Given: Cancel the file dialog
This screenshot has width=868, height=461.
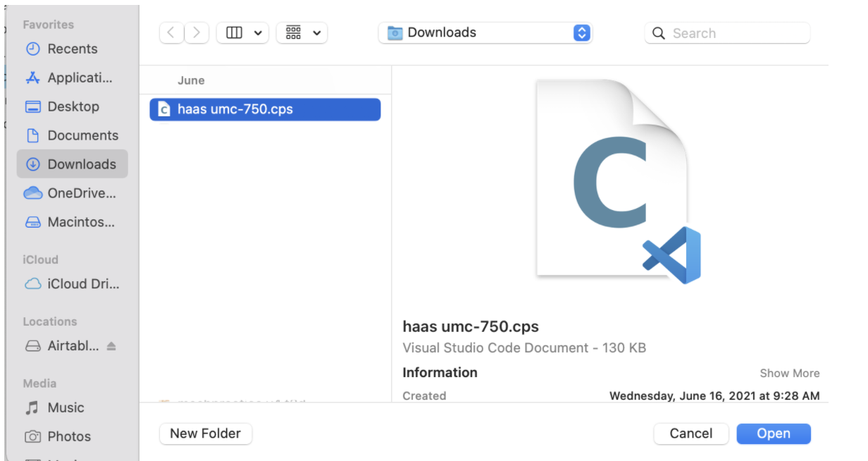Looking at the screenshot, I should tap(690, 434).
